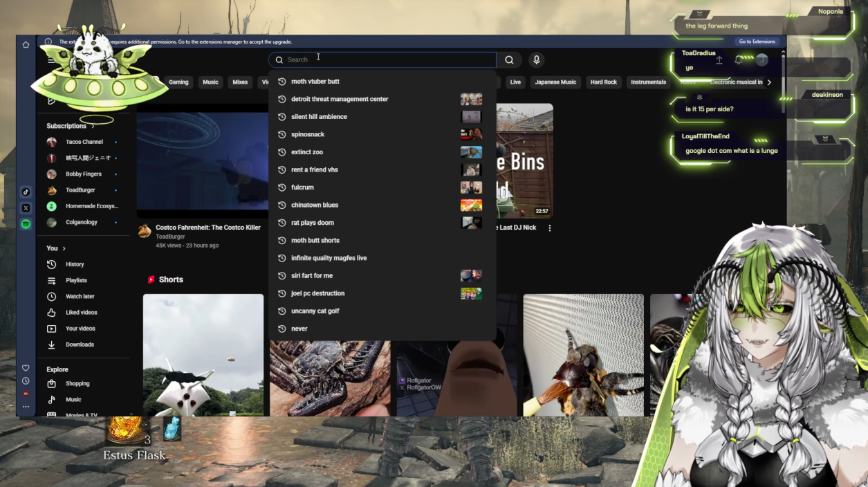Select suggestion 'spinosnack'
Screen dimensions: 868x487
pyautogui.click(x=382, y=134)
